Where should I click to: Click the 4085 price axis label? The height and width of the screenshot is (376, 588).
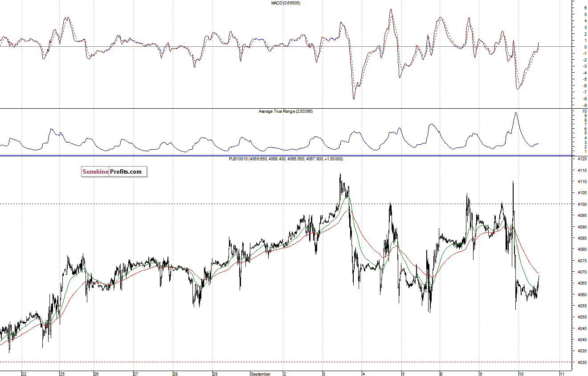pyautogui.click(x=581, y=238)
